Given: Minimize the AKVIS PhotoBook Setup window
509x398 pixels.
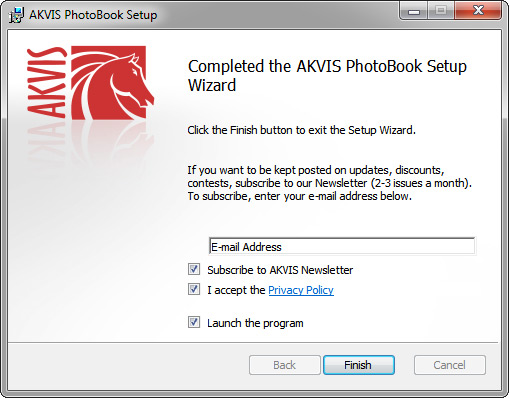Looking at the screenshot, I should (414, 12).
